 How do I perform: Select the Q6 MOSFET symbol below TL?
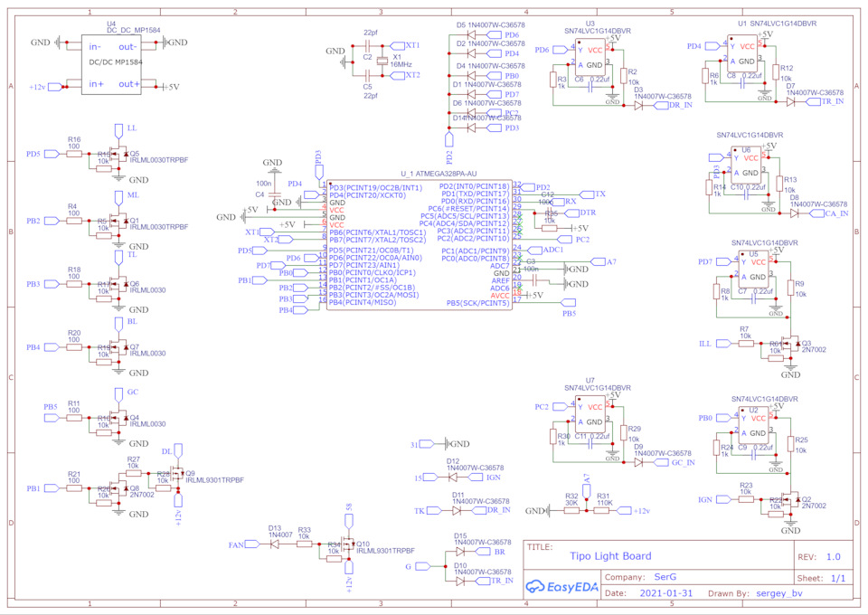[x=118, y=284]
